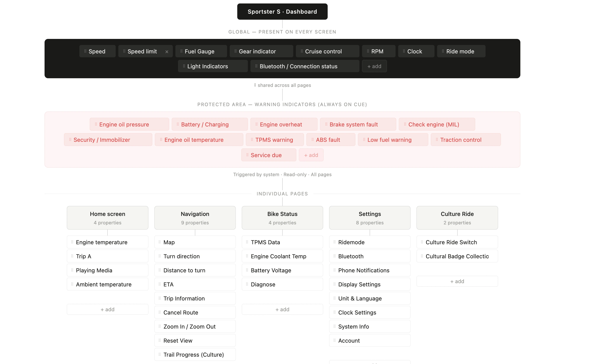Grab the drag handle on Engine temperature row
Screen dimensions: 590x364
click(72, 242)
